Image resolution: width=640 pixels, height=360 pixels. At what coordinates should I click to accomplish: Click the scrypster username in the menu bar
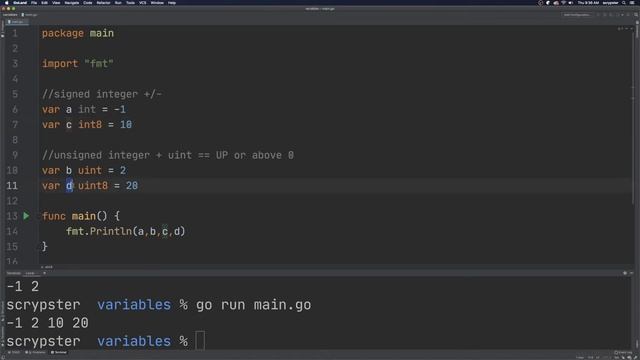click(x=611, y=3)
